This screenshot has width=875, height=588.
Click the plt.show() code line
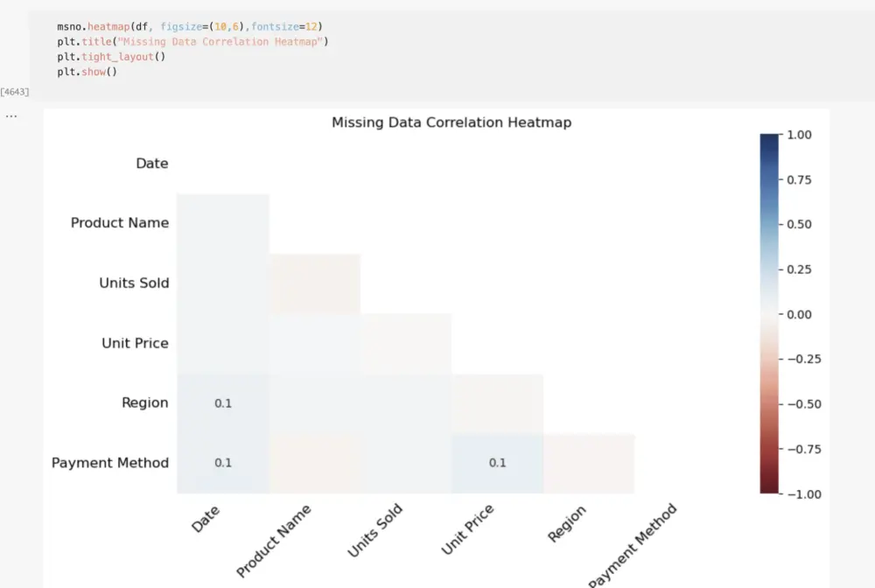click(x=87, y=71)
